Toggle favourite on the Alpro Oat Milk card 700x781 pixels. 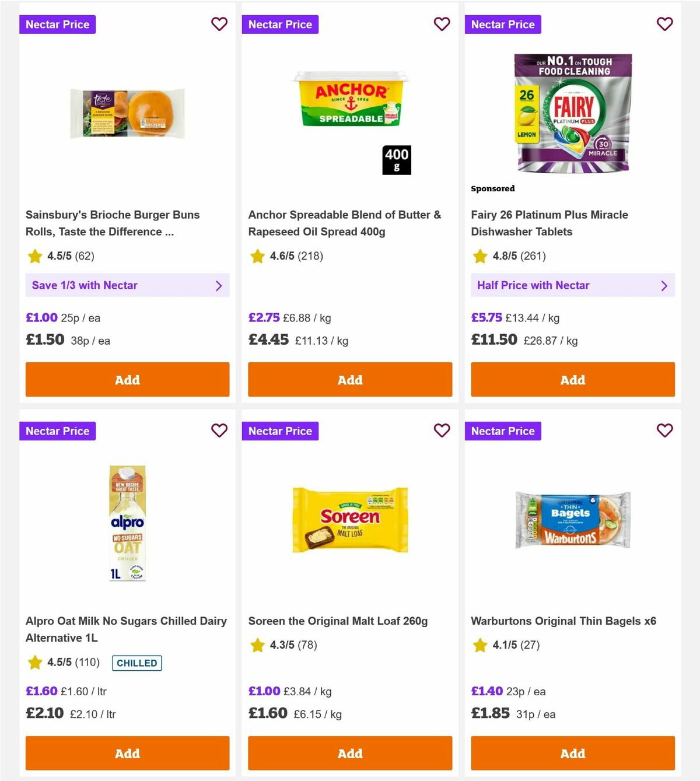(219, 430)
